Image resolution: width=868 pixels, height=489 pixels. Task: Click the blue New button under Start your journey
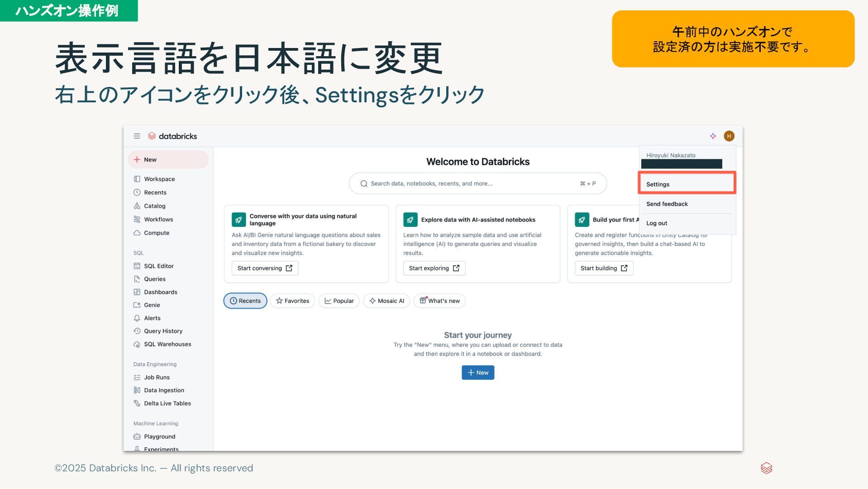[478, 373]
